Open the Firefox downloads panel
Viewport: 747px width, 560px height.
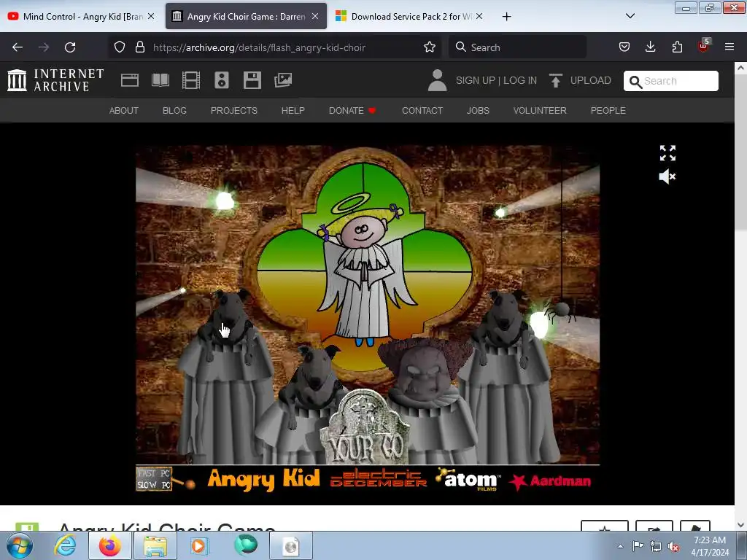650,47
